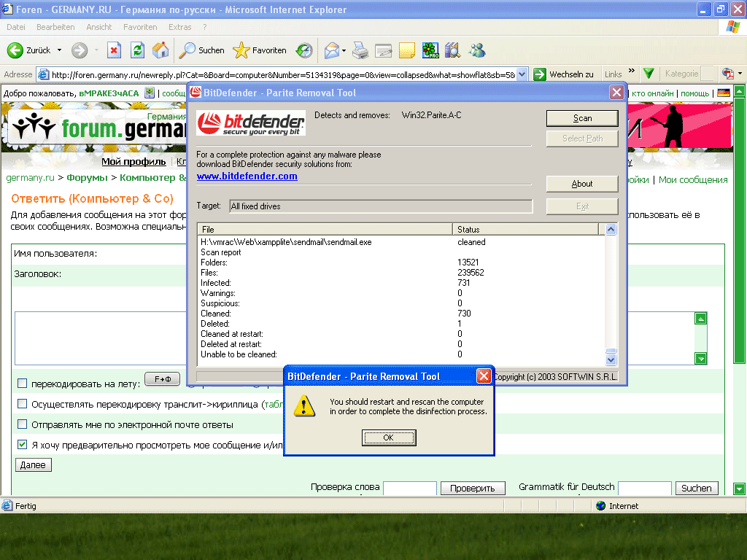Click the Проверить button
Screen dimensions: 747x560
(x=473, y=488)
